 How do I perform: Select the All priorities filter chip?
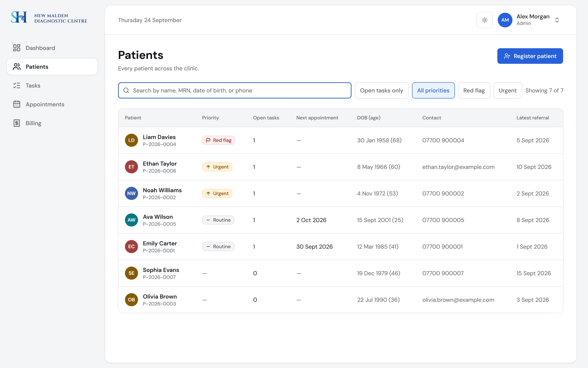click(433, 91)
